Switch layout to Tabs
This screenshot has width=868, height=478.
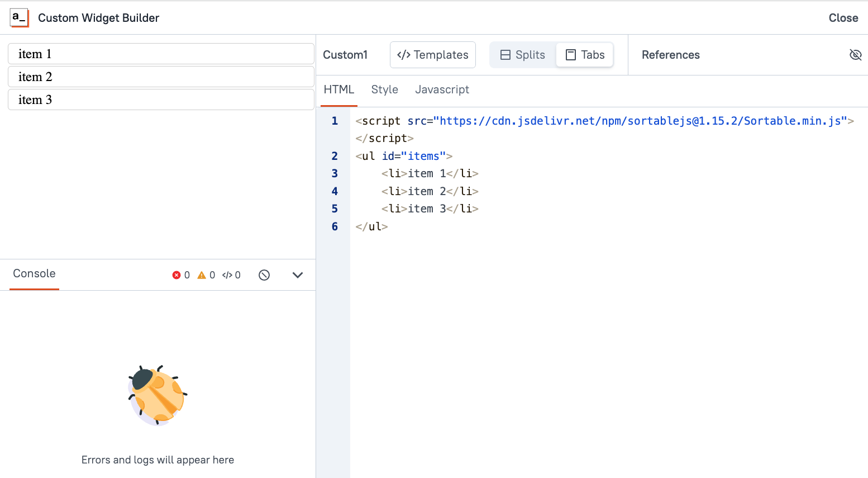pos(585,55)
